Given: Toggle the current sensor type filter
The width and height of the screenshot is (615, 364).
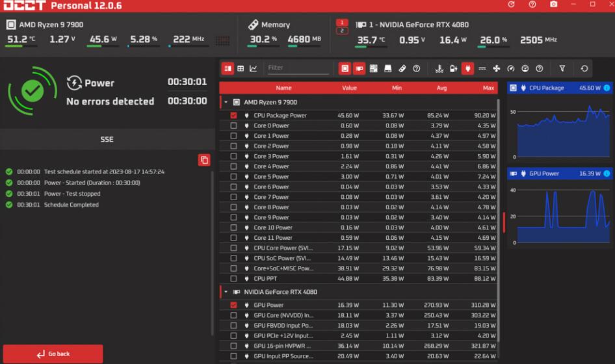Looking at the screenshot, I should pyautogui.click(x=482, y=69).
